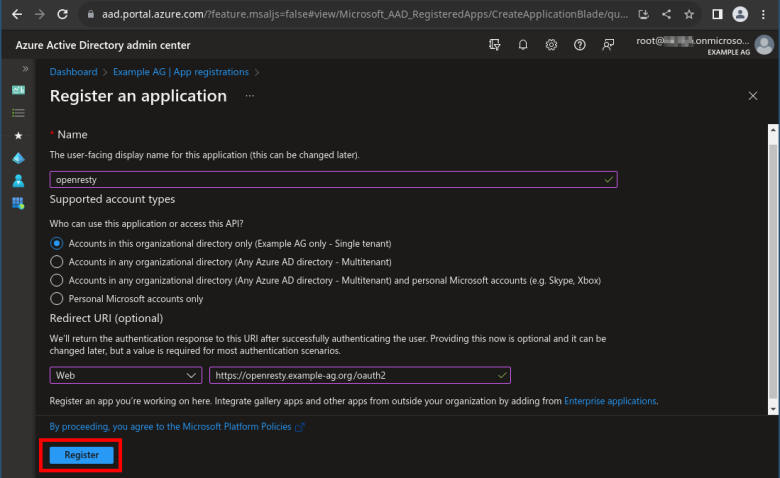Open Users icon in the left sidebar
Screen dimensions: 780x478
[18, 181]
